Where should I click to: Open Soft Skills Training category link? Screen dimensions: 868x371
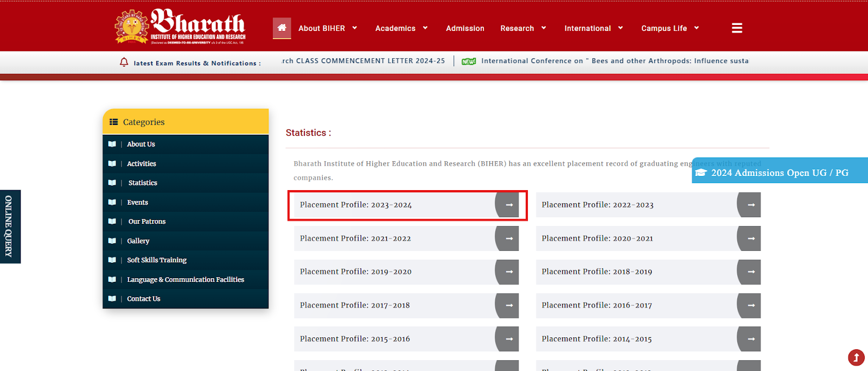pyautogui.click(x=157, y=260)
